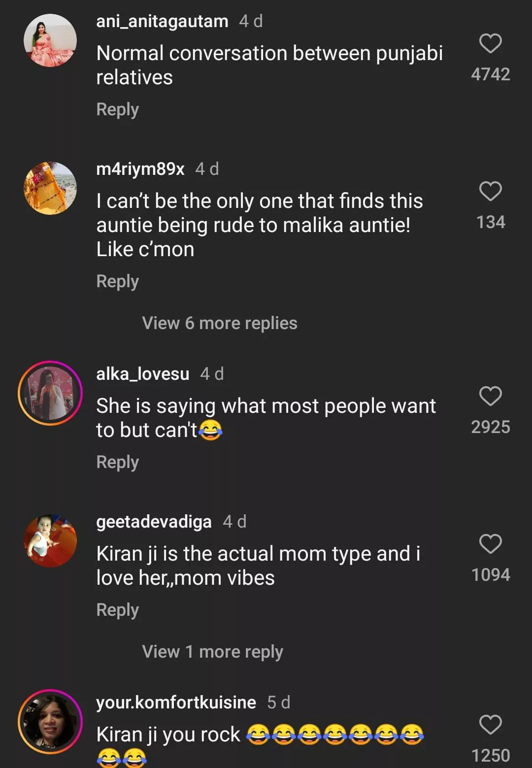The width and height of the screenshot is (532, 768).
Task: Open the alka_lovesu username link
Action: click(142, 374)
